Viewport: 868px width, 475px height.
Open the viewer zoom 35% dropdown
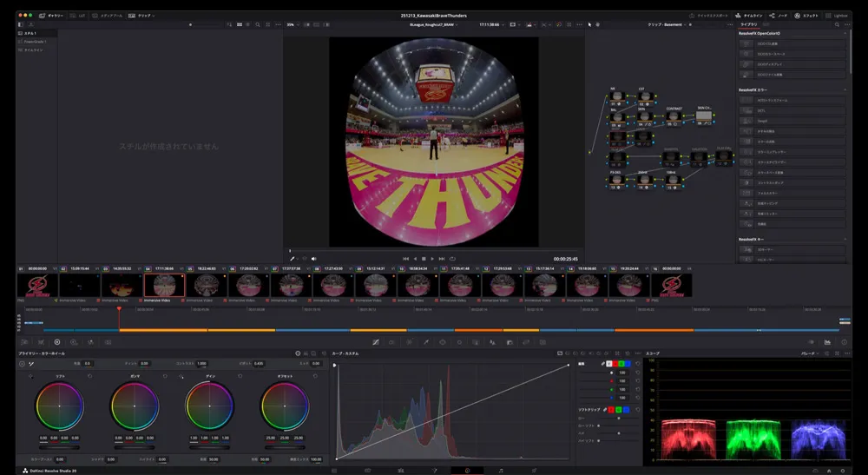point(293,25)
